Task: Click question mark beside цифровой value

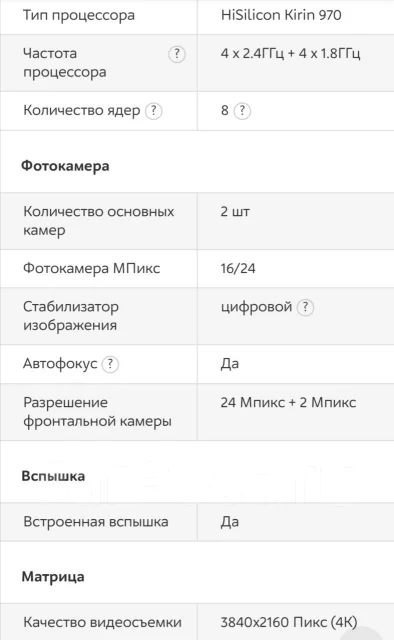Action: click(305, 307)
